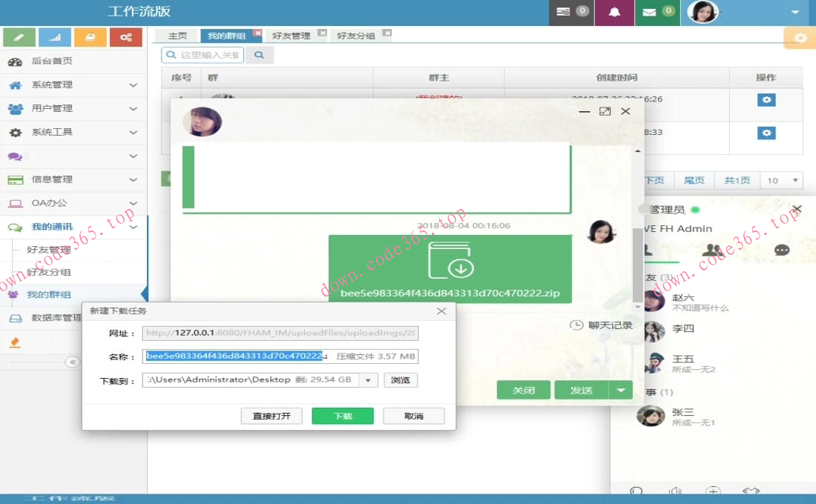
Task: Open 聊天记录 chat history
Action: coord(601,325)
